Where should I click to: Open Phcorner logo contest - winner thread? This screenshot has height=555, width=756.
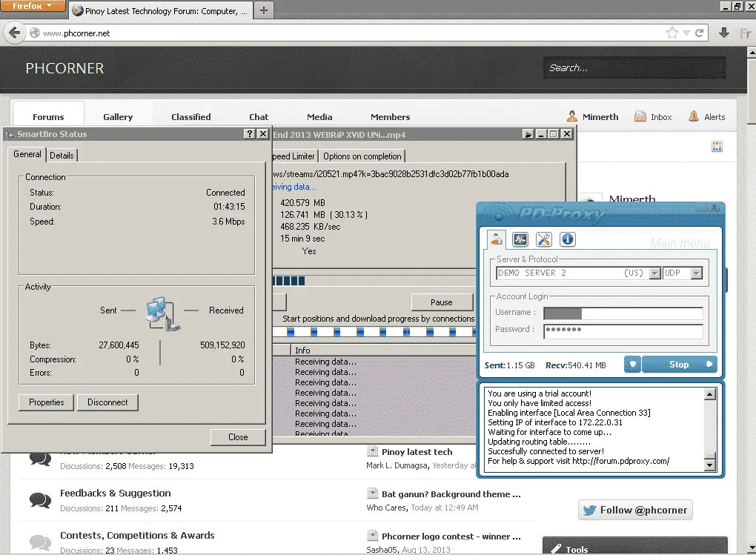click(451, 536)
